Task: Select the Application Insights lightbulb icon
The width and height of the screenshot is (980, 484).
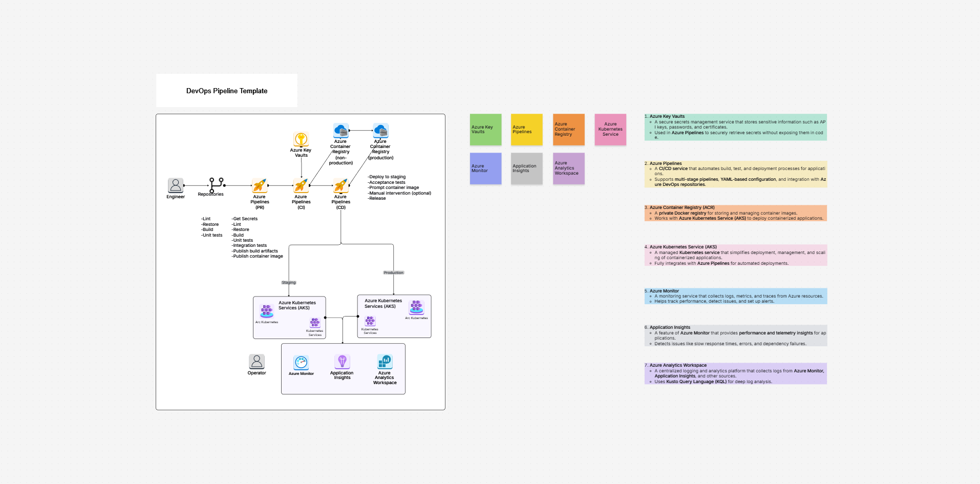Action: (342, 362)
